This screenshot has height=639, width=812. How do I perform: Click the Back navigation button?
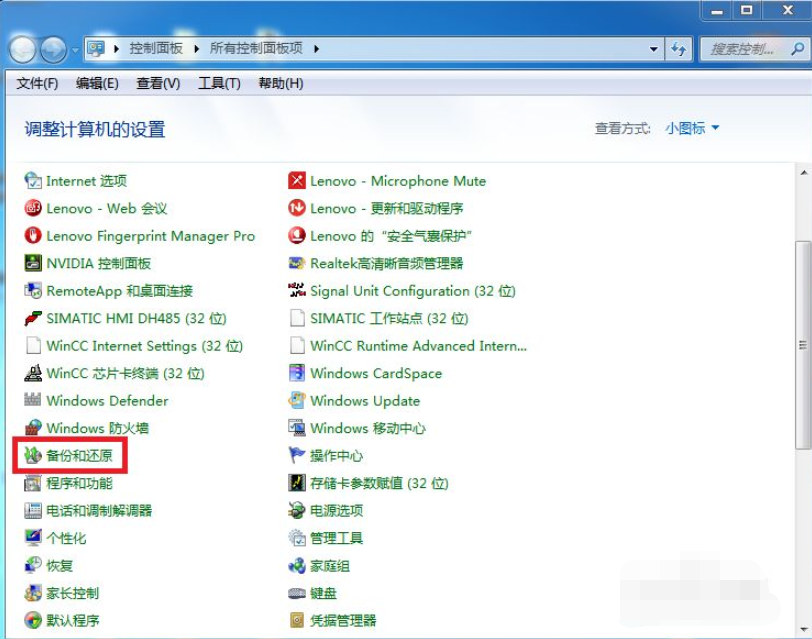tap(22, 50)
